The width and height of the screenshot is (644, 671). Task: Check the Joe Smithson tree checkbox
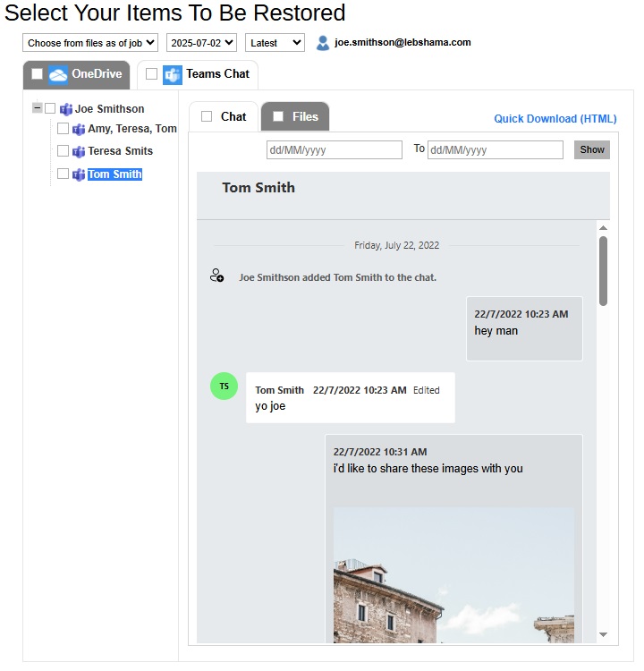click(50, 108)
